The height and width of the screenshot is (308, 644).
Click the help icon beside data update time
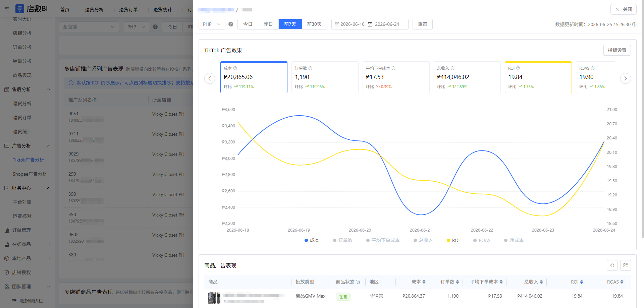(x=634, y=24)
